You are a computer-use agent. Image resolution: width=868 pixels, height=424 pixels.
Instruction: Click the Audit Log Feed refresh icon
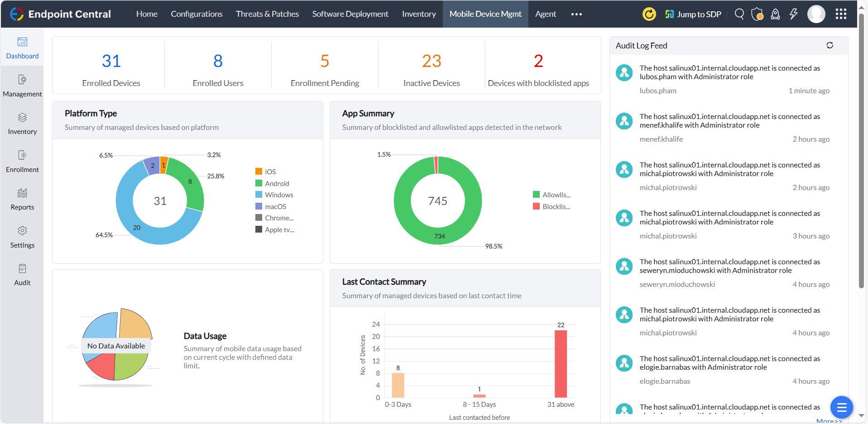pyautogui.click(x=830, y=45)
